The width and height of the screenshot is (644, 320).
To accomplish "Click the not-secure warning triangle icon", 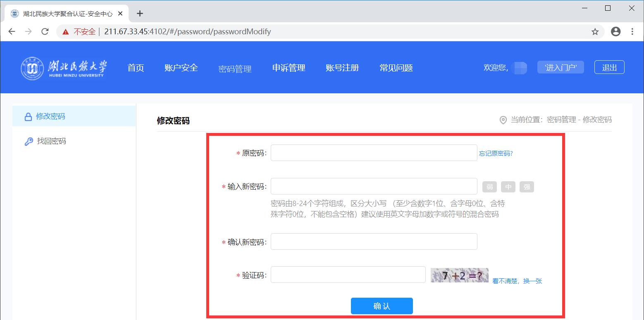I will [65, 32].
